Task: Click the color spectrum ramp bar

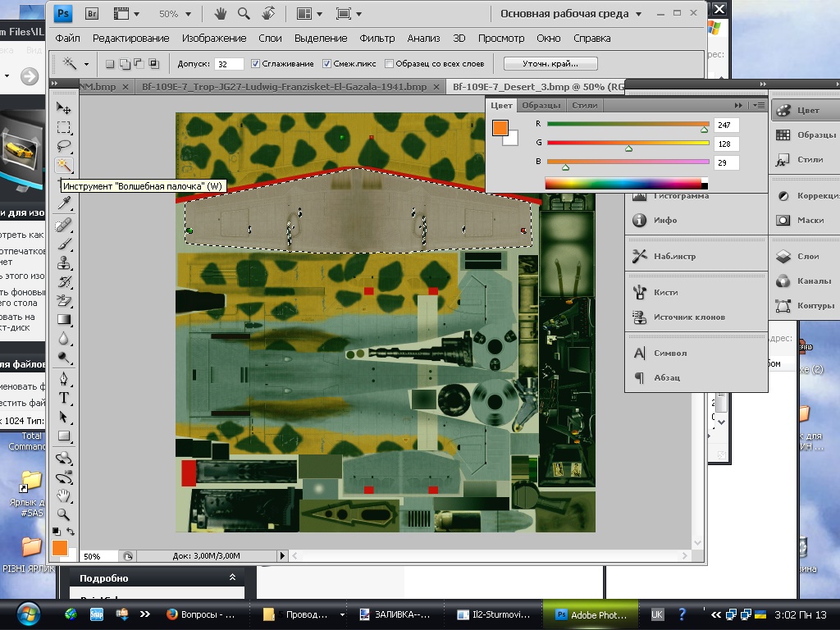Action: pos(623,184)
